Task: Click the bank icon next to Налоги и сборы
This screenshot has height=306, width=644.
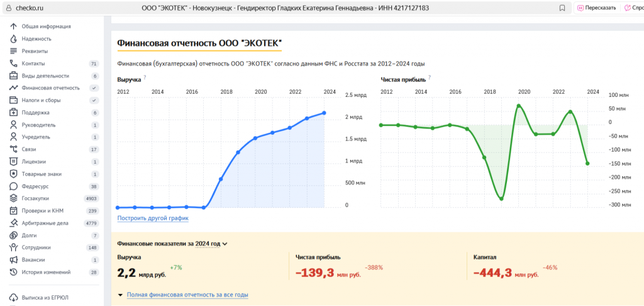Action: pos(13,100)
